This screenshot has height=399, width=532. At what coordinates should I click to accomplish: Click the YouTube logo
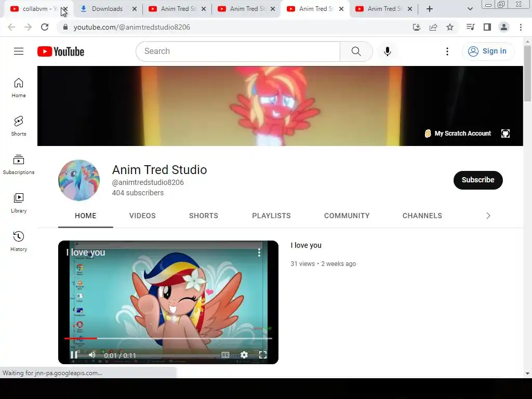(x=61, y=51)
